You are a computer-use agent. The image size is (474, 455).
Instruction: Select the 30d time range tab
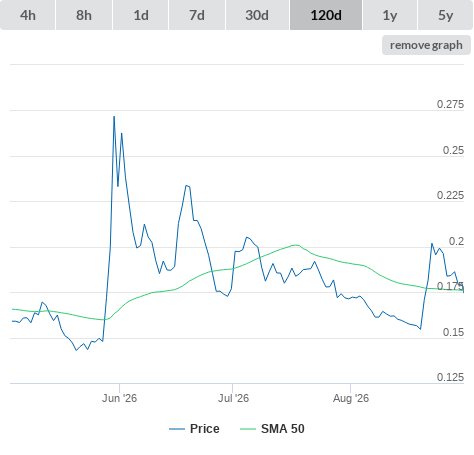[x=257, y=15]
